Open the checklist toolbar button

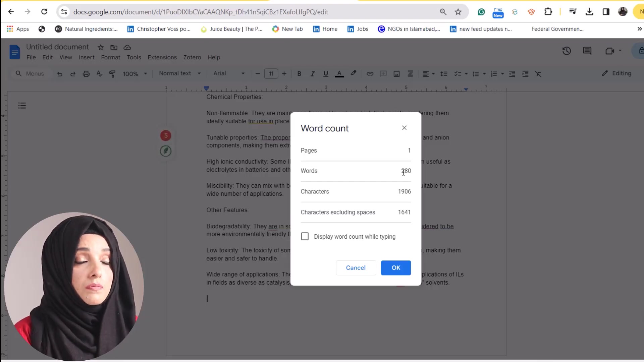[x=458, y=74]
